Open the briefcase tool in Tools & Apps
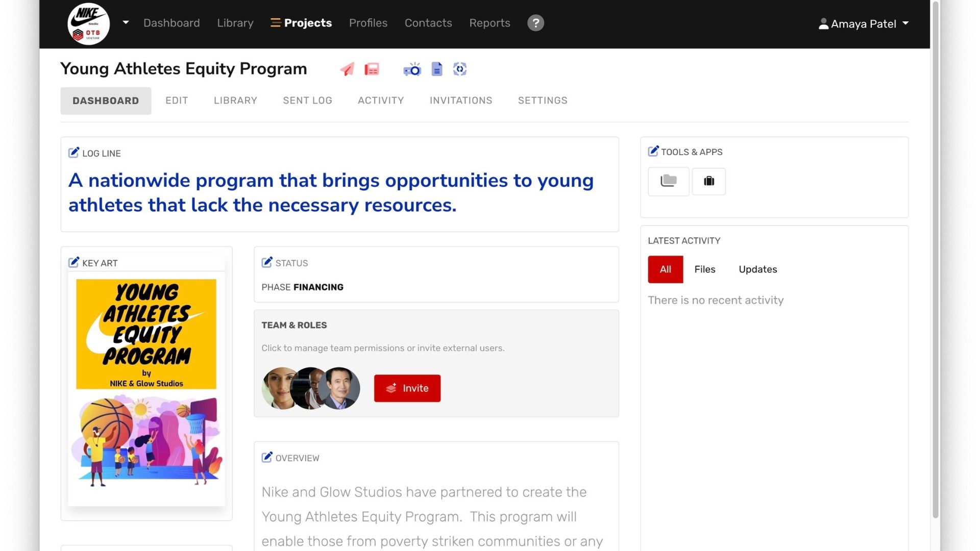 tap(708, 181)
